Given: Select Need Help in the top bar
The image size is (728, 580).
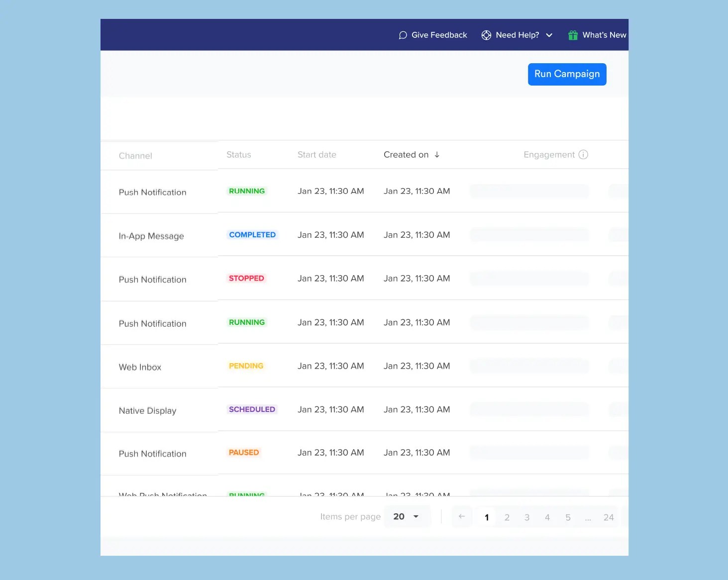Looking at the screenshot, I should (x=517, y=35).
